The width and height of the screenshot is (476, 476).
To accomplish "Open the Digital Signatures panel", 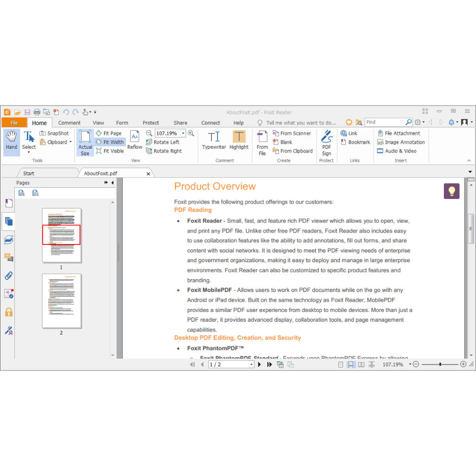I will tap(9, 331).
